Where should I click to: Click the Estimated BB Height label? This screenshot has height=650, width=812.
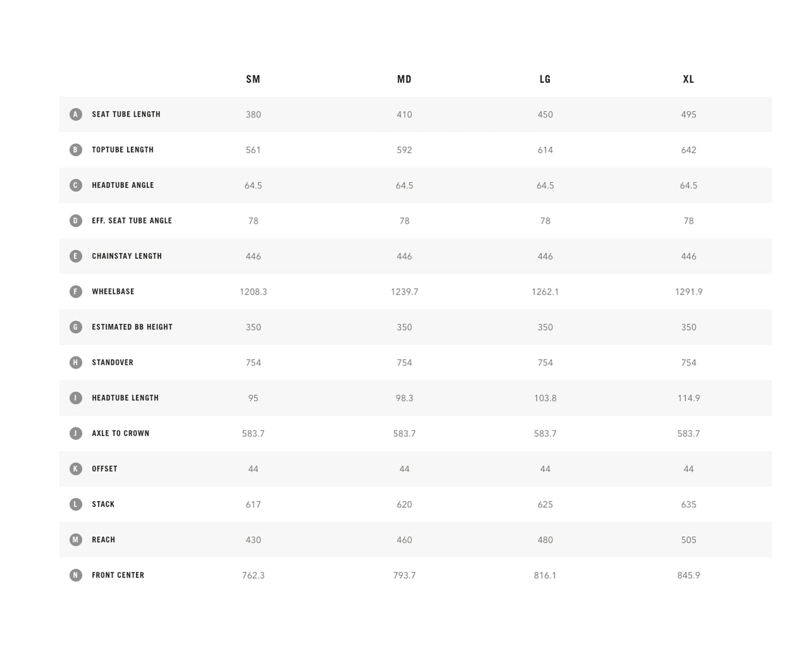coord(132,327)
